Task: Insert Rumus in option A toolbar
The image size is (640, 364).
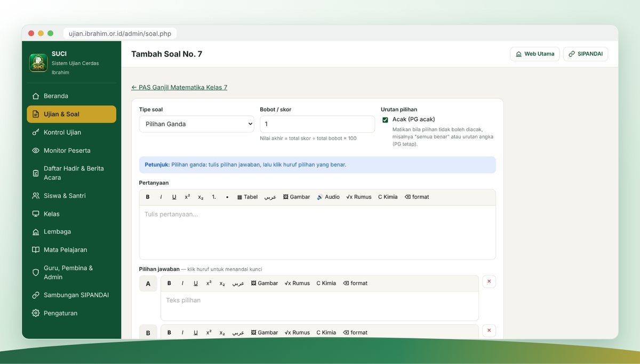Action: pos(297,284)
